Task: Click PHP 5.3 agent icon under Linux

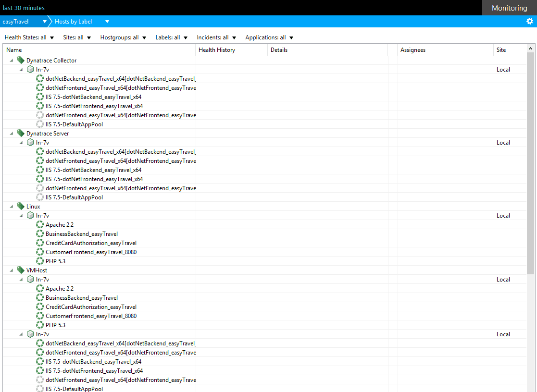Action: point(40,261)
